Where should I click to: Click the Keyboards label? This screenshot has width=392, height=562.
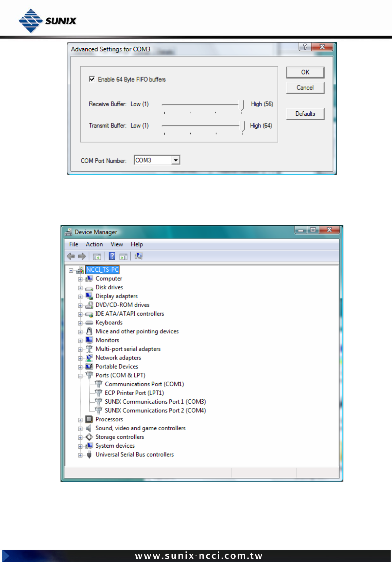[x=109, y=323]
